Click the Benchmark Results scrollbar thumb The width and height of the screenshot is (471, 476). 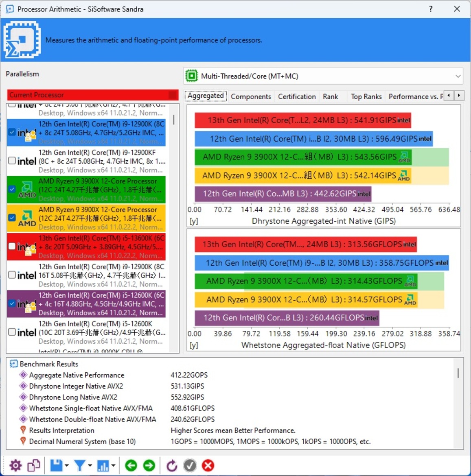point(458,373)
